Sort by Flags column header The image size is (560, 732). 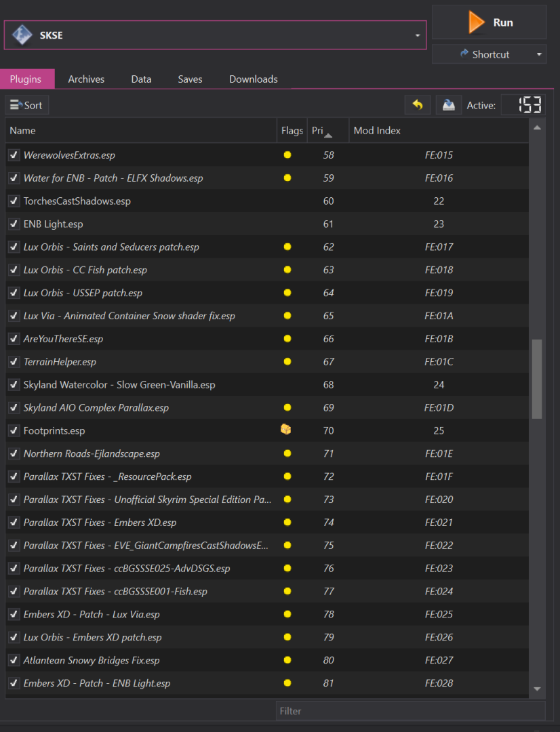click(292, 131)
